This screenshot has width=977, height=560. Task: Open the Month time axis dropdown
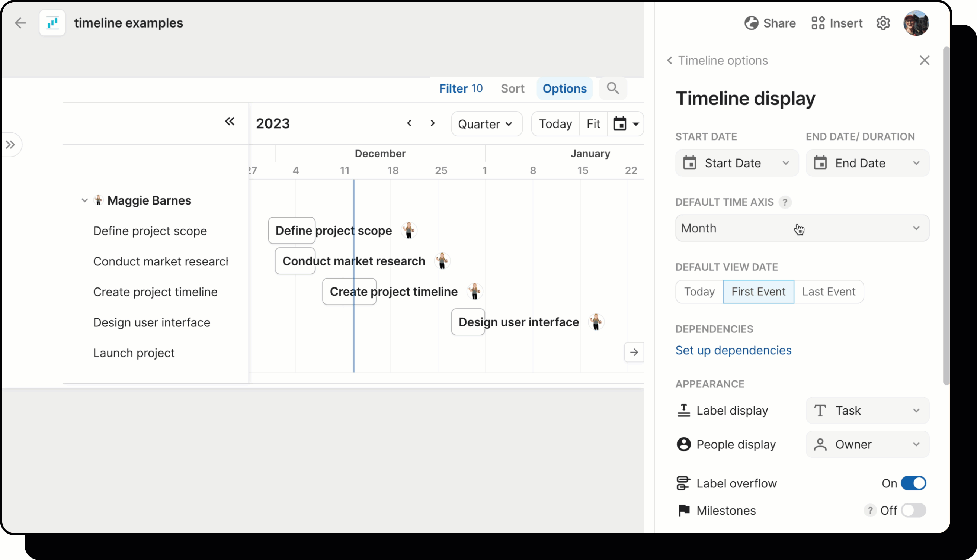(802, 228)
